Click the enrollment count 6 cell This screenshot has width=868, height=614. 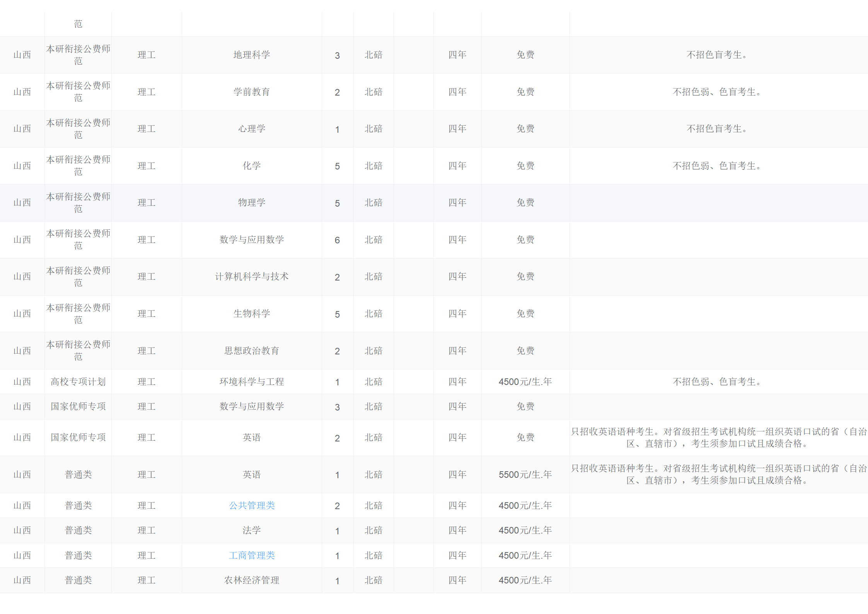(x=337, y=240)
